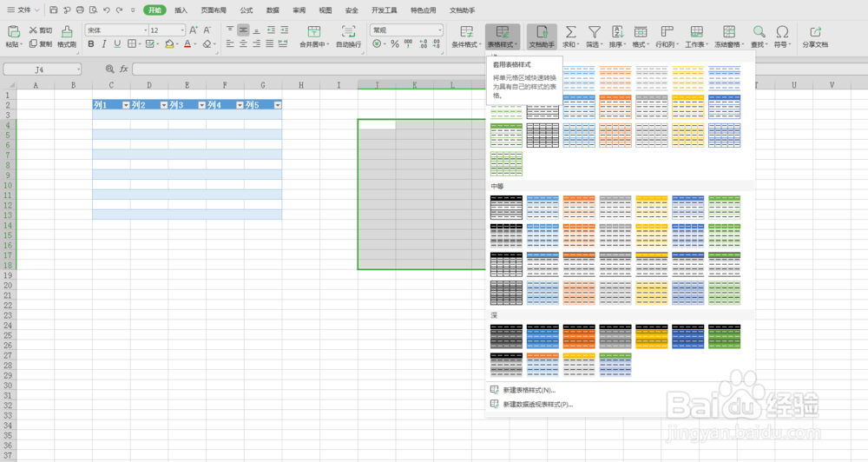Click the Save icon in quick toolbar
Viewport: 868px width, 462px height.
[x=54, y=10]
